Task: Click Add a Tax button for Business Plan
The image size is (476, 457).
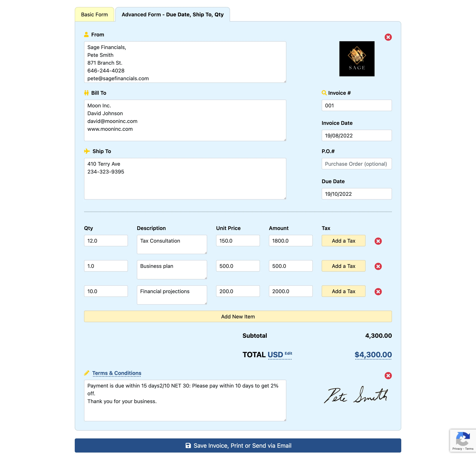Action: 343,266
